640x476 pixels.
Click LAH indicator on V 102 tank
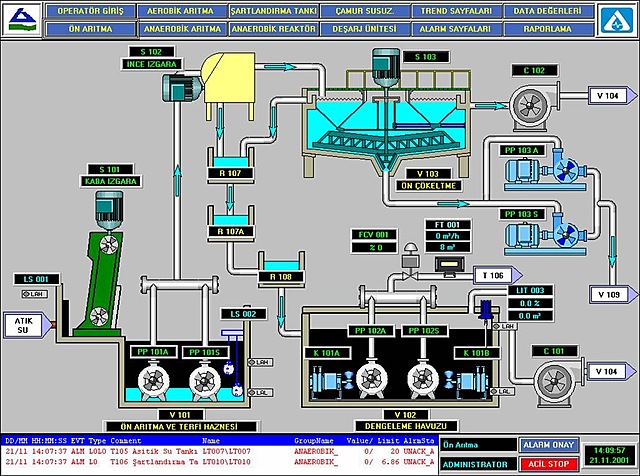(505, 326)
